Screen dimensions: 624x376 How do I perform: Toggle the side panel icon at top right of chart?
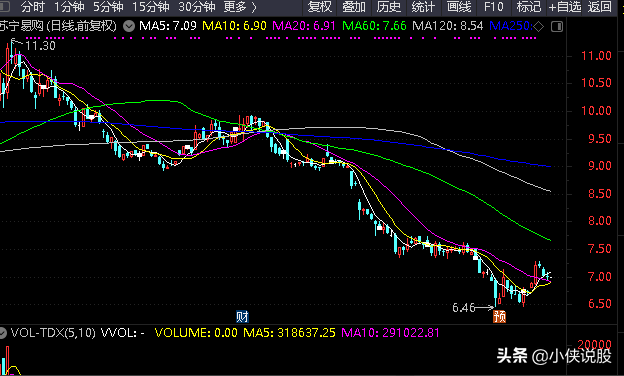[557, 27]
